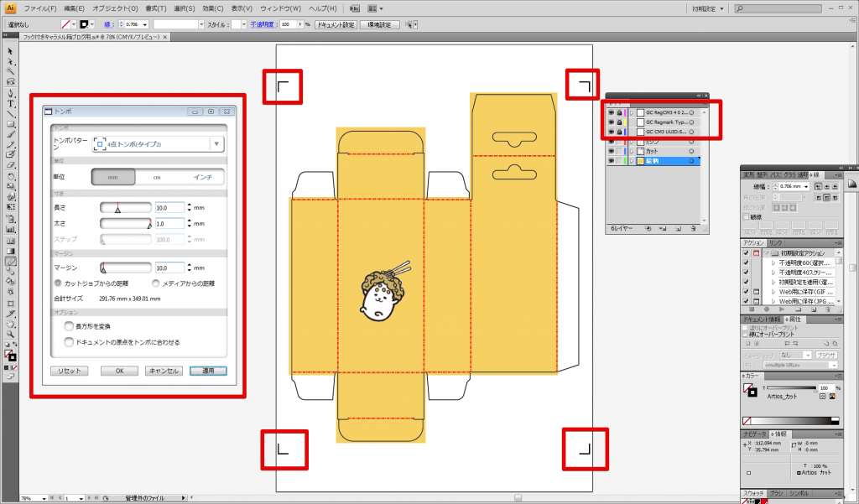Open the オブジェクト(O) menu
This screenshot has height=504, width=859.
(x=115, y=8)
